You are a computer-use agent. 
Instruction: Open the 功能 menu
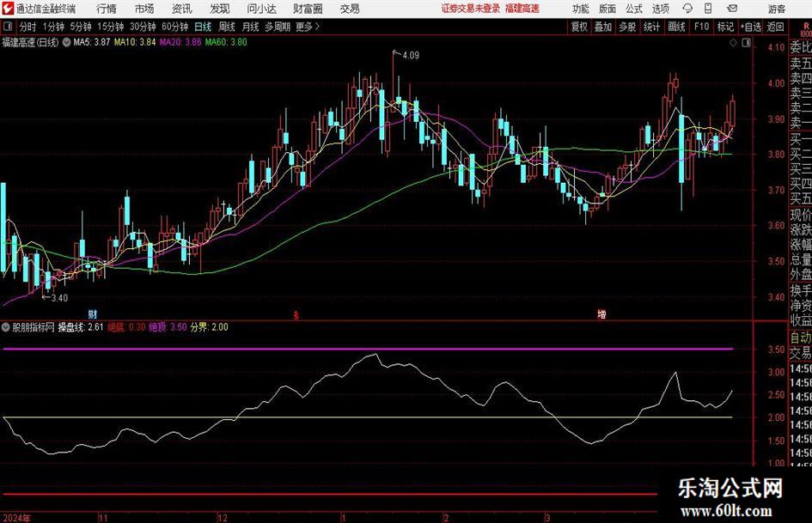(581, 9)
